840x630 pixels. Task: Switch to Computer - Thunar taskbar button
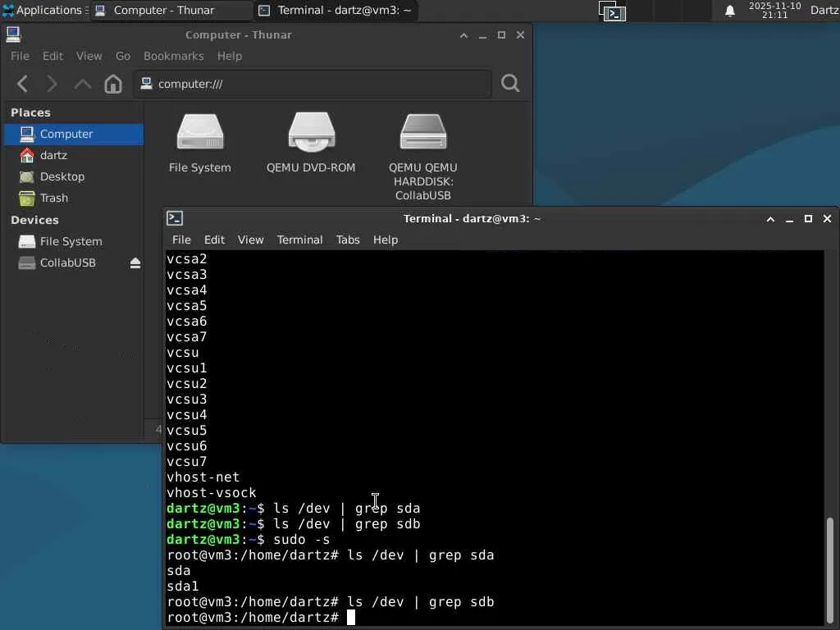point(171,10)
